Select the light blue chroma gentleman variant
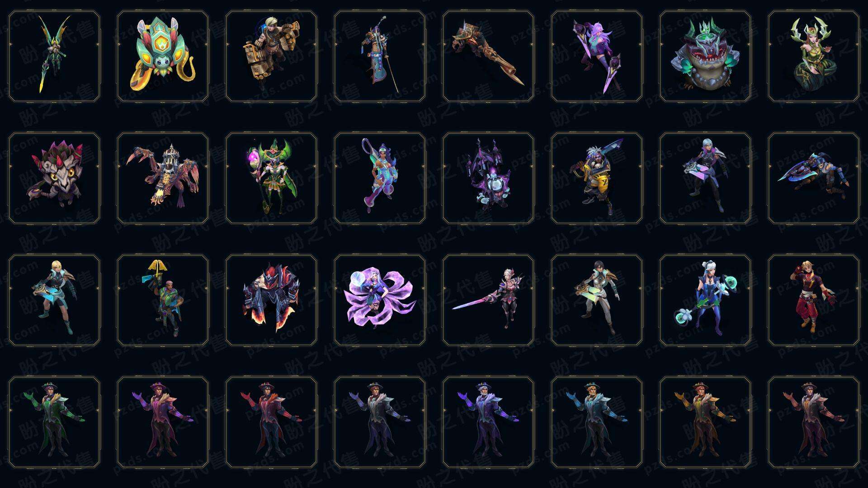Image resolution: width=868 pixels, height=488 pixels. click(597, 422)
